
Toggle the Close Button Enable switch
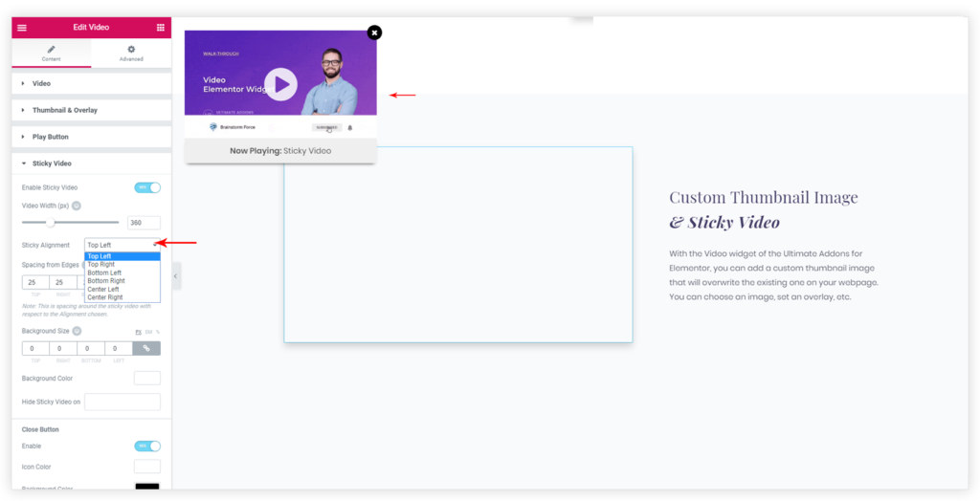click(x=147, y=447)
